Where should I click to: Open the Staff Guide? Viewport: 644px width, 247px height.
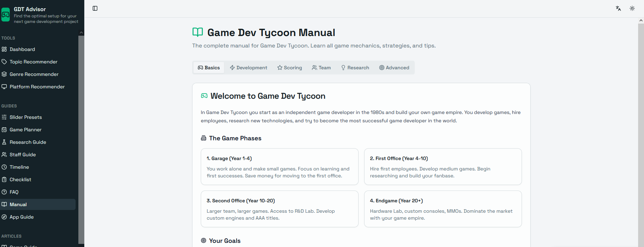click(x=38, y=155)
